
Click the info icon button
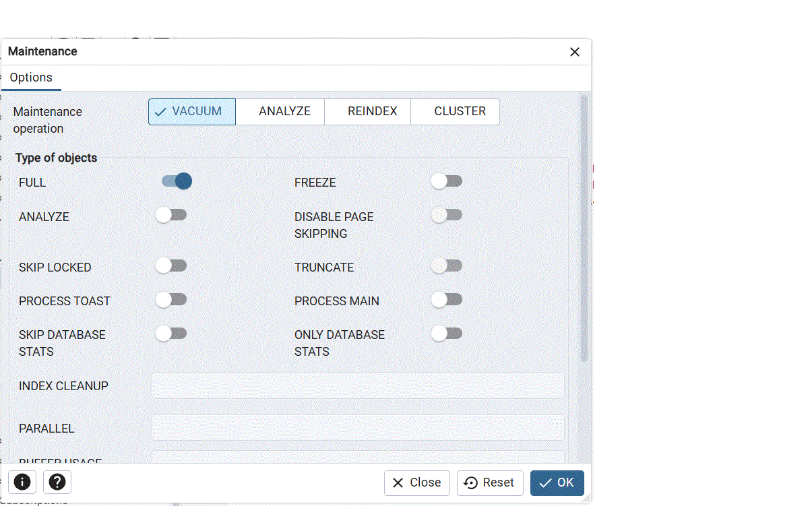(x=22, y=483)
